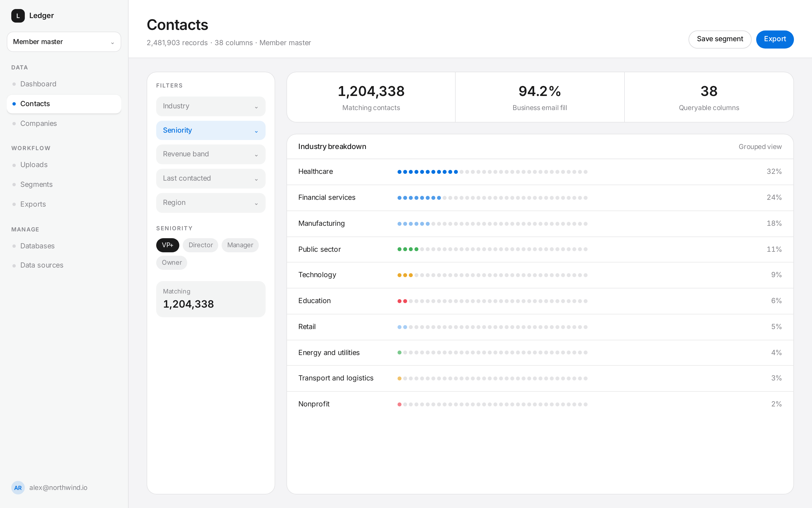The image size is (812, 508).
Task: Click the Industry breakdown heading
Action: (332, 147)
